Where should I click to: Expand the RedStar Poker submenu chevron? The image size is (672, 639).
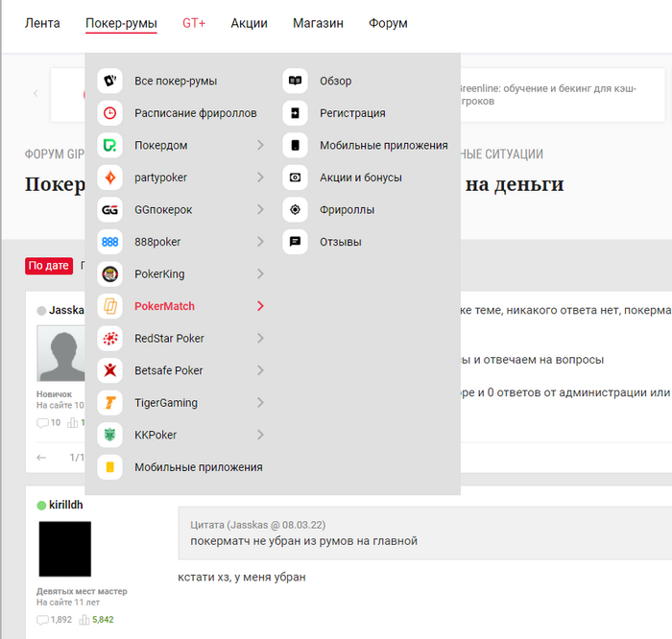(260, 338)
